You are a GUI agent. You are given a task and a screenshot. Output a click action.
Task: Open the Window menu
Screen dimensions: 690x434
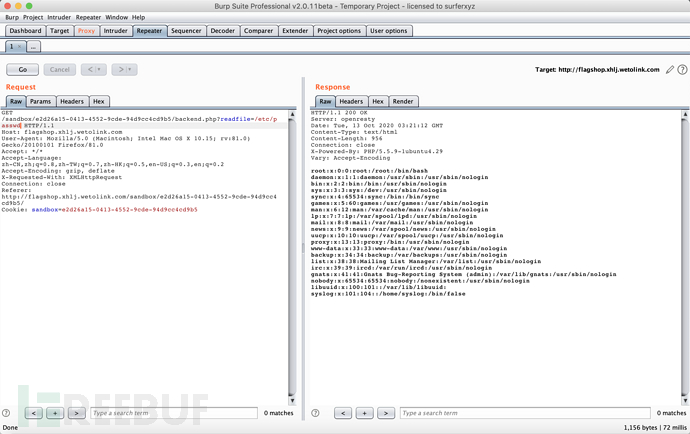point(117,17)
